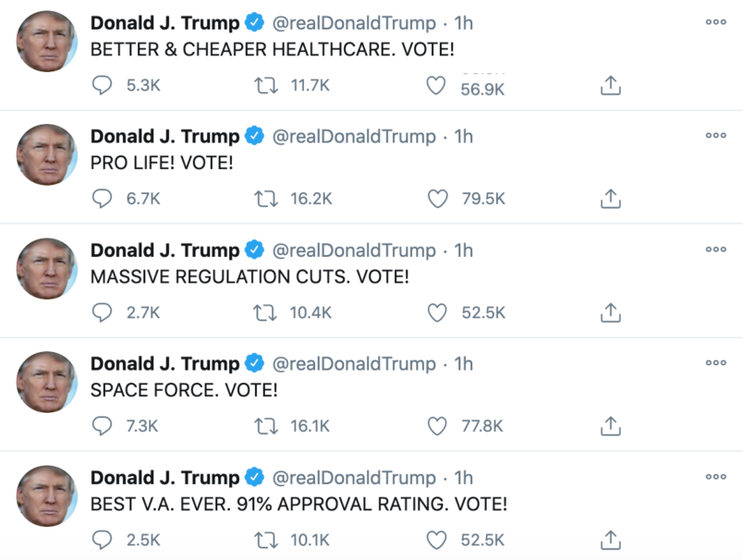743x560 pixels.
Task: Reply to the BETTER & CHEAPER HEALTHCARE tweet
Action: (103, 86)
